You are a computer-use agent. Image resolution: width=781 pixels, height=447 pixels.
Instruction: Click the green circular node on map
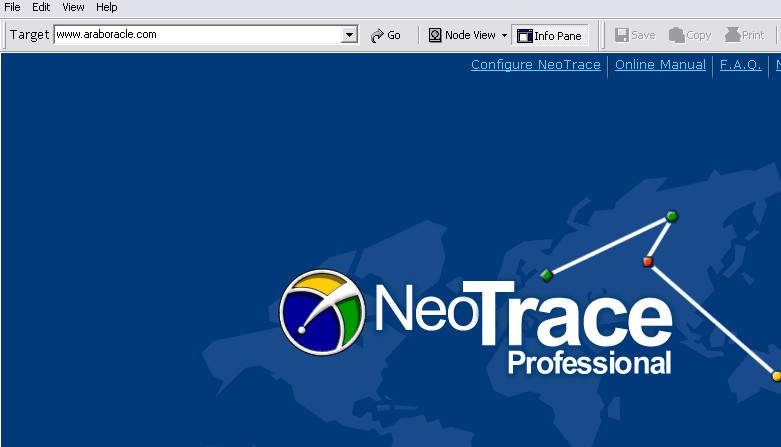point(672,216)
